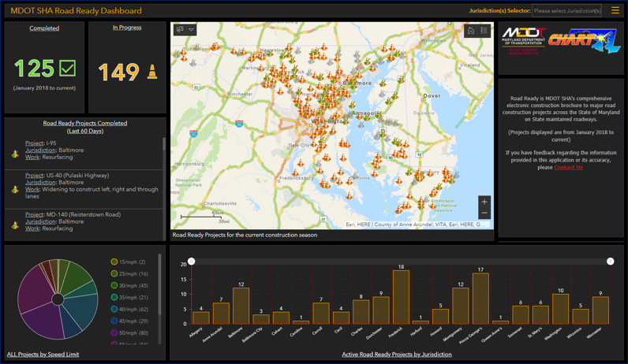The width and height of the screenshot is (628, 364).
Task: Click the I-95 project row text
Action: tap(54, 150)
